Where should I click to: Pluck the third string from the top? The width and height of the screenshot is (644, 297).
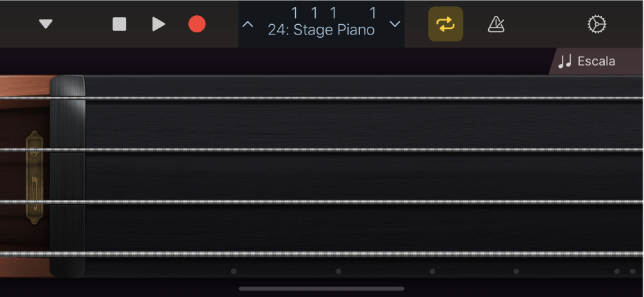(345, 201)
